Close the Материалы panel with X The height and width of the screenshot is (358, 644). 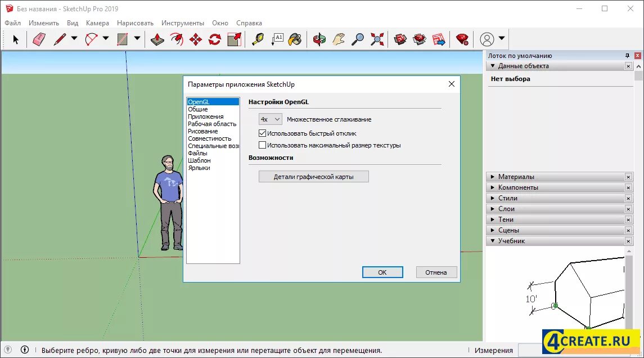click(x=628, y=177)
